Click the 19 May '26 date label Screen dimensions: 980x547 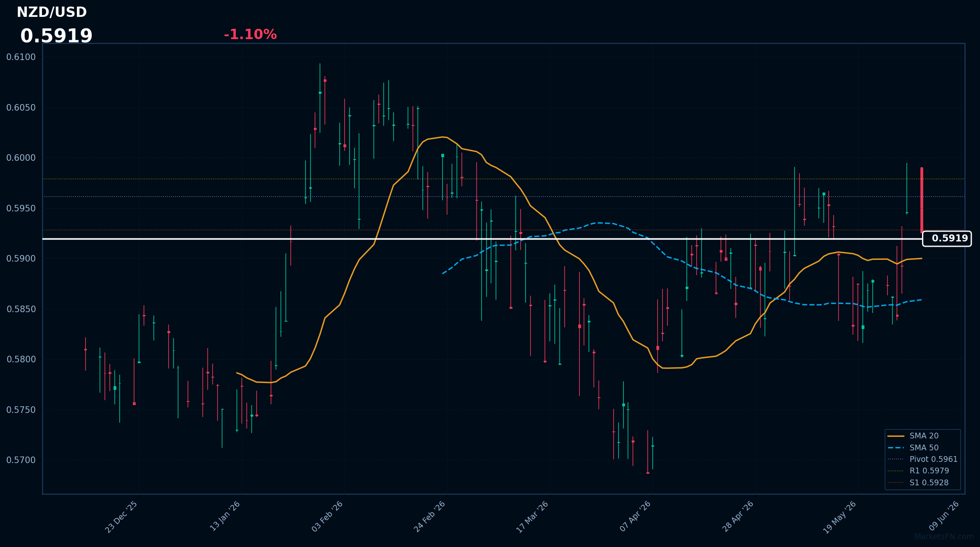(x=839, y=517)
